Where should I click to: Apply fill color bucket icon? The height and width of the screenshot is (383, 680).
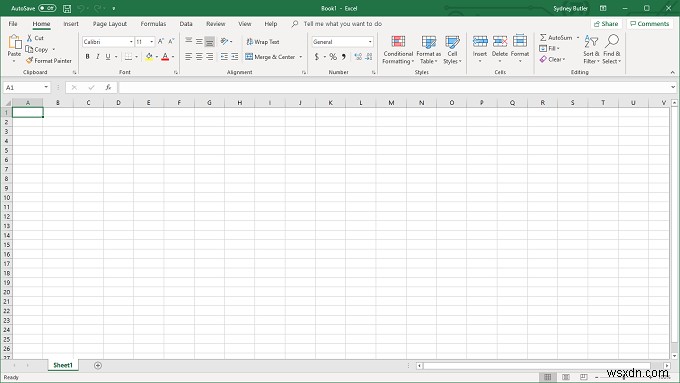pos(149,57)
